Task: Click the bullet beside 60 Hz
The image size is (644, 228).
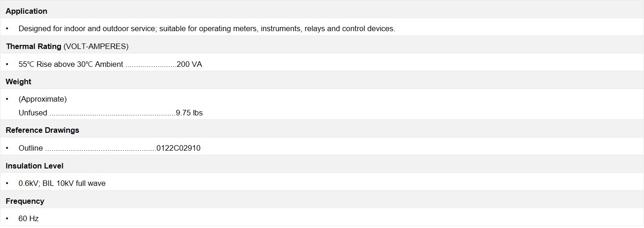Action: click(x=7, y=218)
